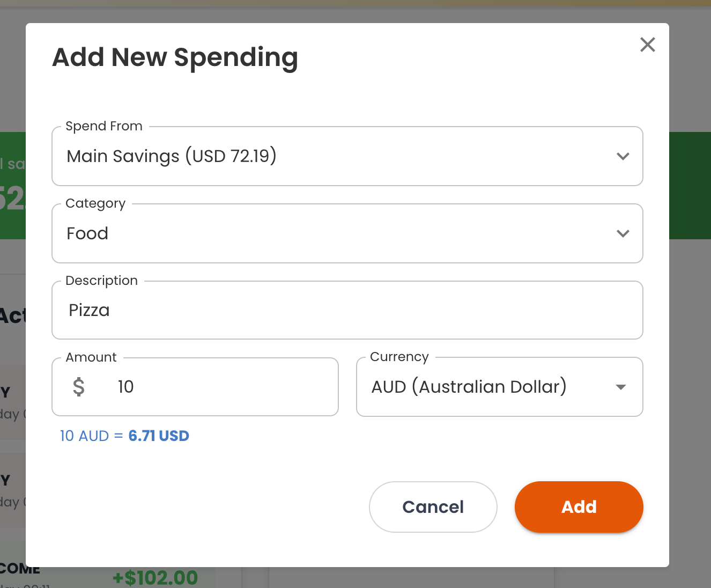Click the Category field chevron icon

[x=623, y=233]
